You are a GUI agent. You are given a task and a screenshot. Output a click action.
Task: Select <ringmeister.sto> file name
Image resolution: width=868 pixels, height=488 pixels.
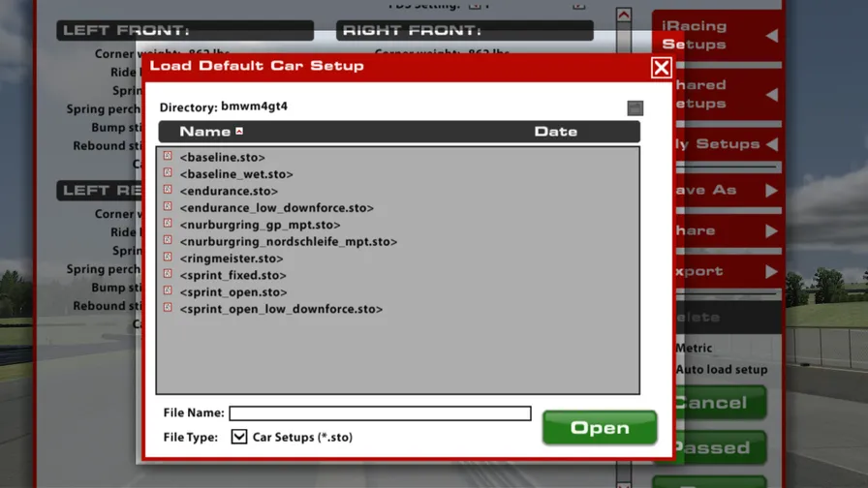[232, 259]
